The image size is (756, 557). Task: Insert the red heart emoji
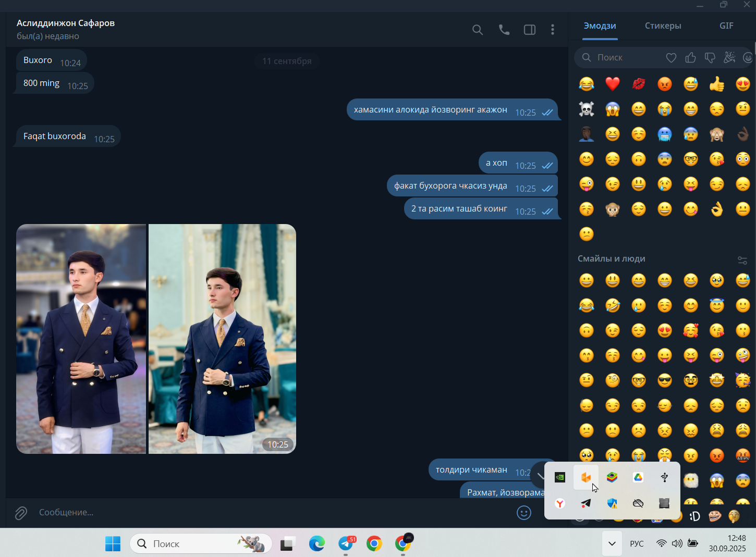tap(613, 83)
